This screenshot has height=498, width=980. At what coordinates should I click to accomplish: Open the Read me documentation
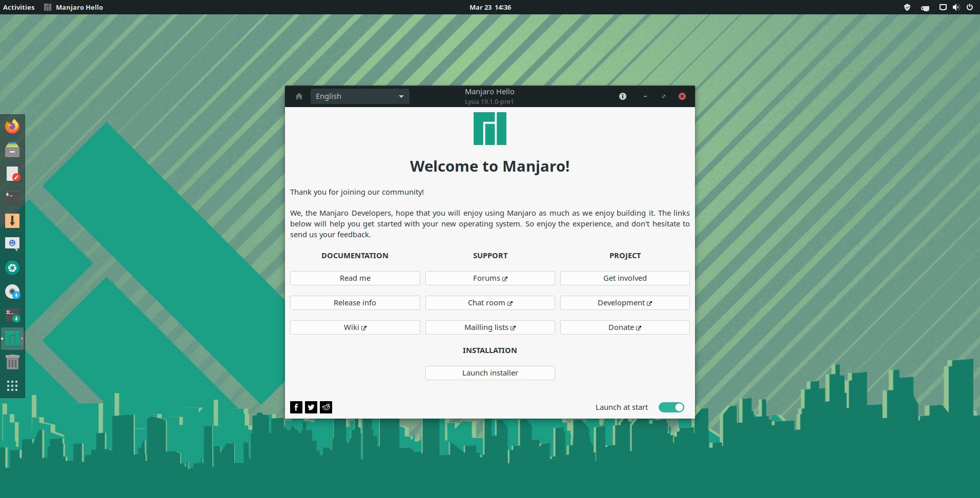point(355,278)
